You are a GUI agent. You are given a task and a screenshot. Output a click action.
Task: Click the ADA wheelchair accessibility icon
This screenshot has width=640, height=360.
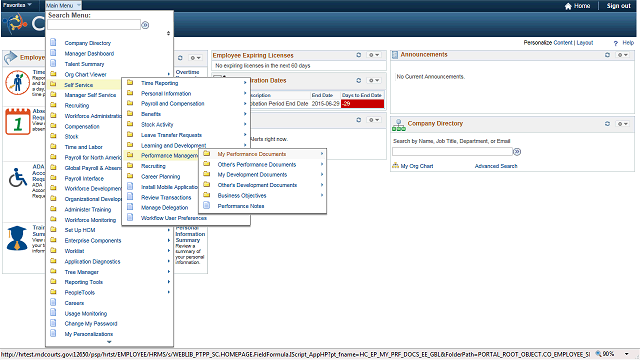point(18,178)
